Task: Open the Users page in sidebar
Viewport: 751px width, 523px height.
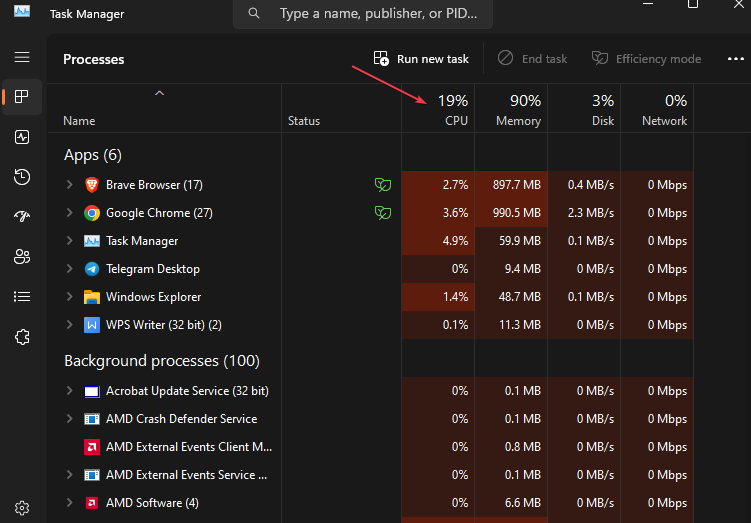Action: (x=22, y=257)
